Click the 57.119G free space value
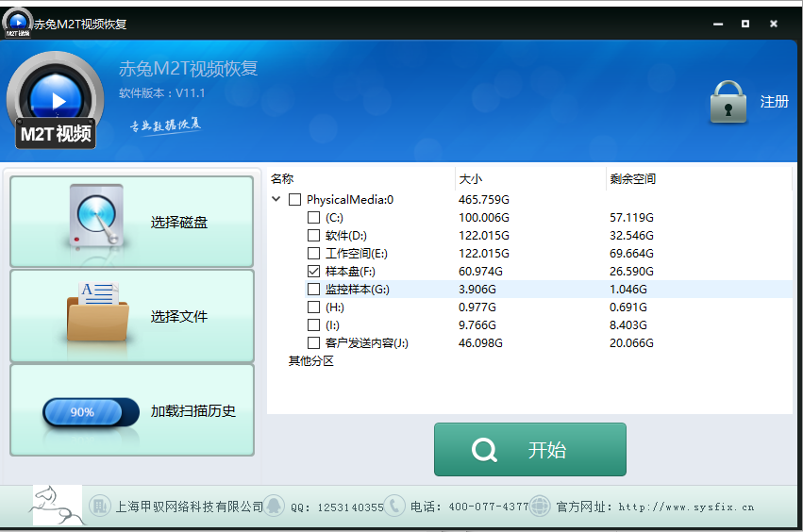 pos(631,218)
